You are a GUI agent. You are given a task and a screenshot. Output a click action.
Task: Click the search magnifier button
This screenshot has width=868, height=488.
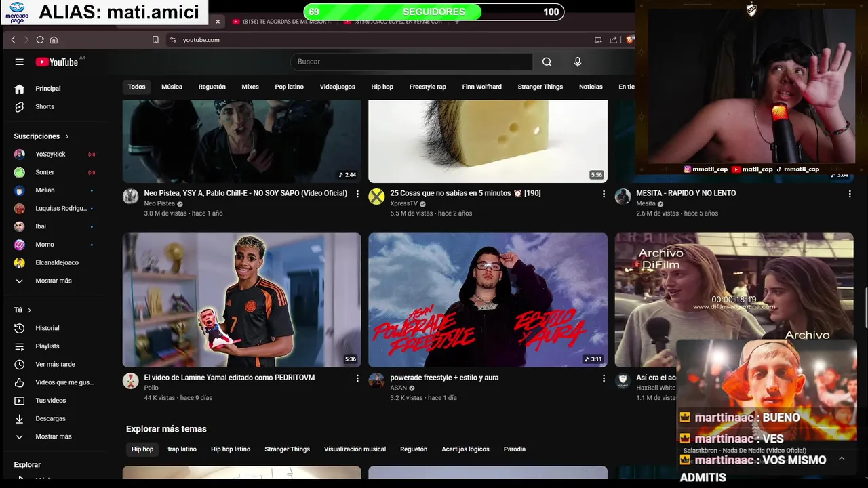pos(547,62)
